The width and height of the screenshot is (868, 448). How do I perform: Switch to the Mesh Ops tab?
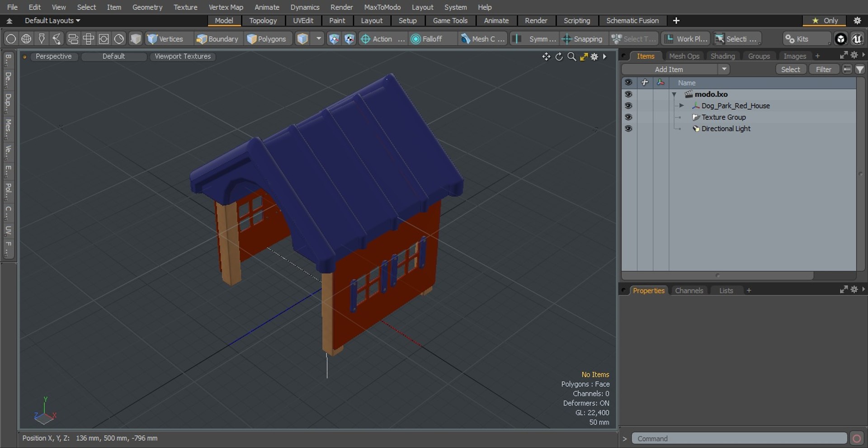pos(684,56)
